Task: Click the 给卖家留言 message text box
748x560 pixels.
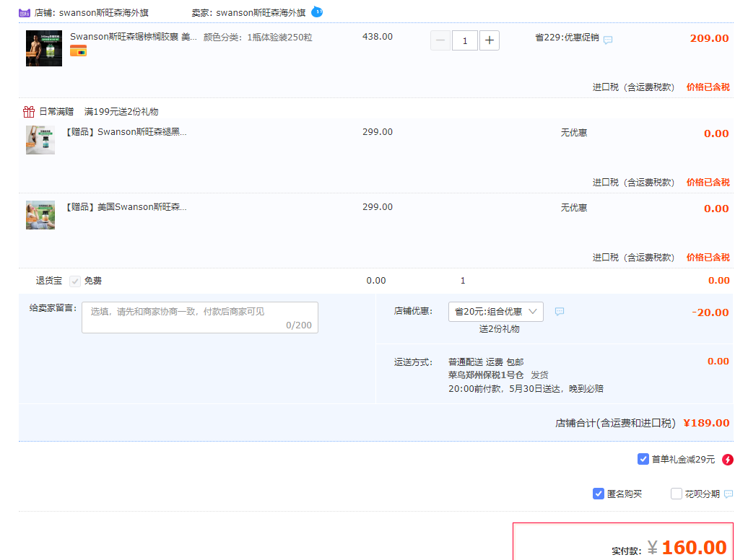Action: pos(200,318)
